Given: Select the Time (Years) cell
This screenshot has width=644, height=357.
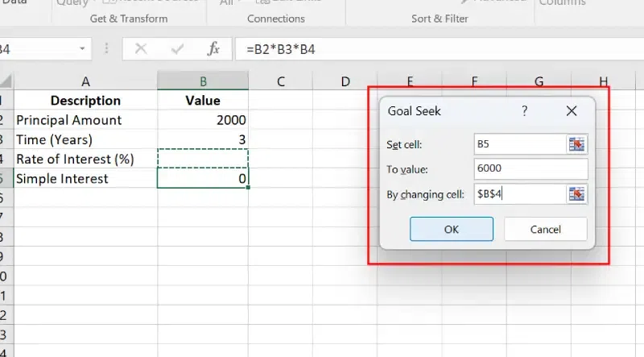Looking at the screenshot, I should coord(85,140).
